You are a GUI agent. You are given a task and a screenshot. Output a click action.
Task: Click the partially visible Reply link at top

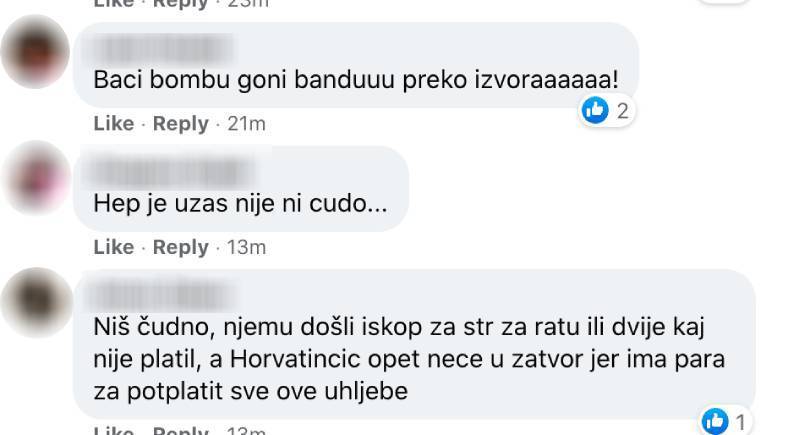coord(181,4)
